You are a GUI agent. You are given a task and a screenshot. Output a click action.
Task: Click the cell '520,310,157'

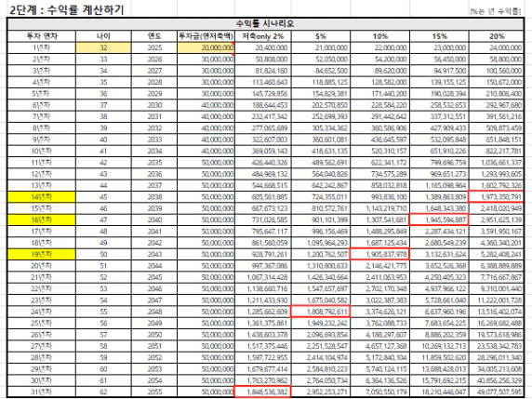click(x=380, y=151)
